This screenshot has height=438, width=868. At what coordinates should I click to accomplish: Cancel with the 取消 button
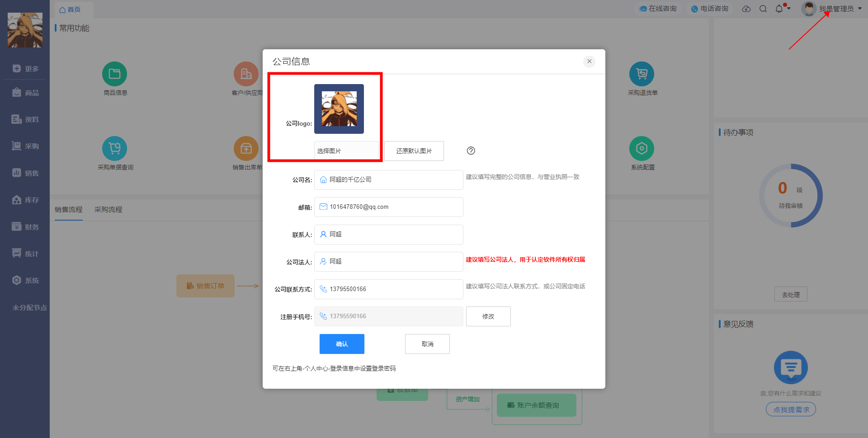pos(427,344)
